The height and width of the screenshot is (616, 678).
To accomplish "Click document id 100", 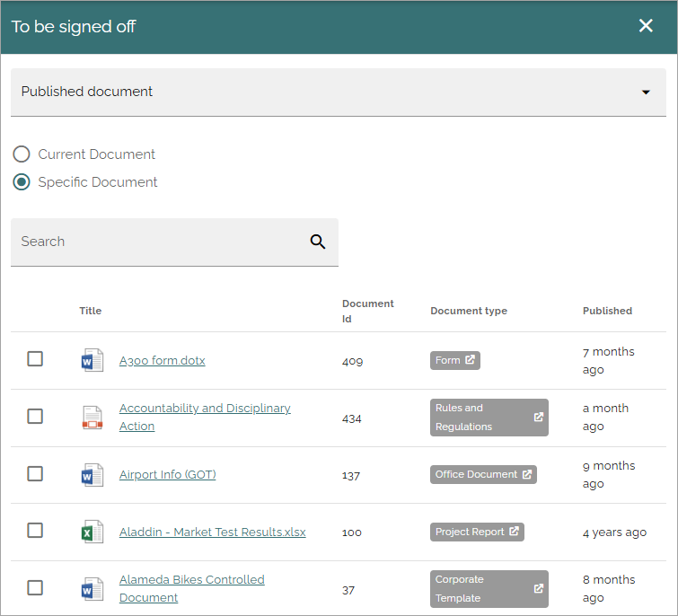I will [351, 533].
